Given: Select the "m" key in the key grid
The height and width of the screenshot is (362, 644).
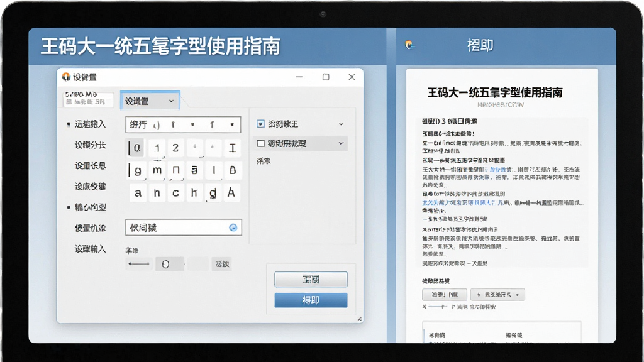Looking at the screenshot, I should coord(157,170).
